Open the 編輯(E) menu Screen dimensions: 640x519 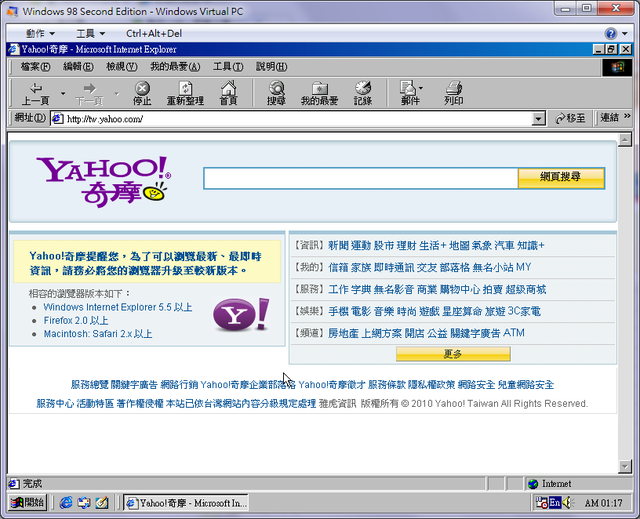click(78, 67)
